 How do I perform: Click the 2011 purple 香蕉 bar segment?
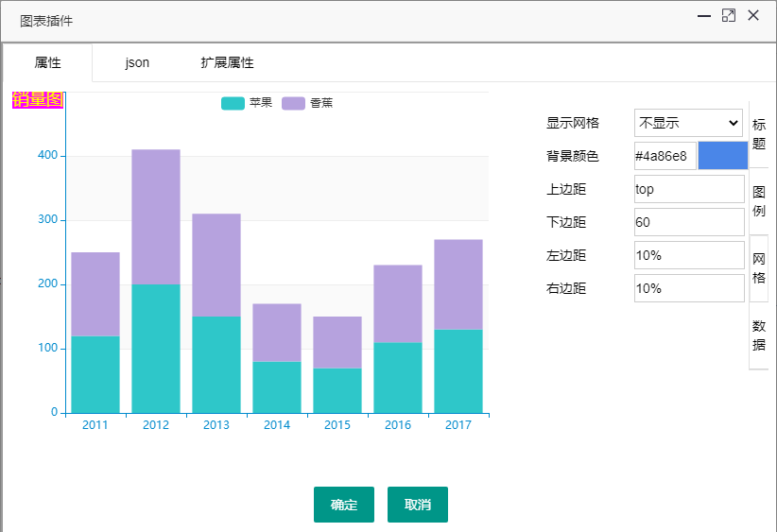pos(95,294)
